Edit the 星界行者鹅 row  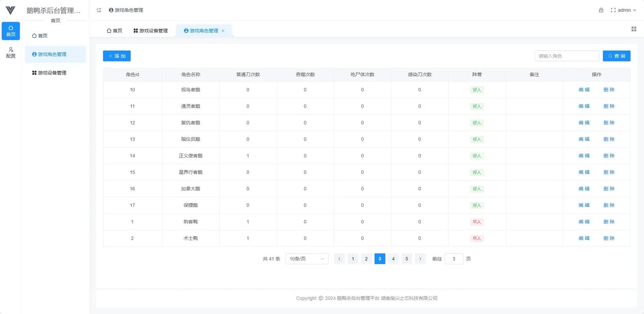click(584, 172)
